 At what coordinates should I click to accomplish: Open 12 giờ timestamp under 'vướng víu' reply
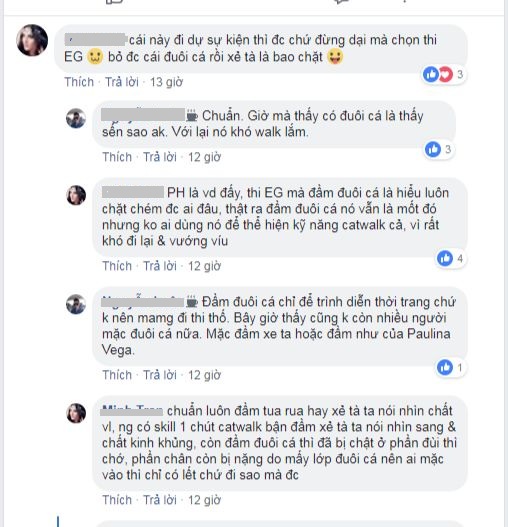204,266
